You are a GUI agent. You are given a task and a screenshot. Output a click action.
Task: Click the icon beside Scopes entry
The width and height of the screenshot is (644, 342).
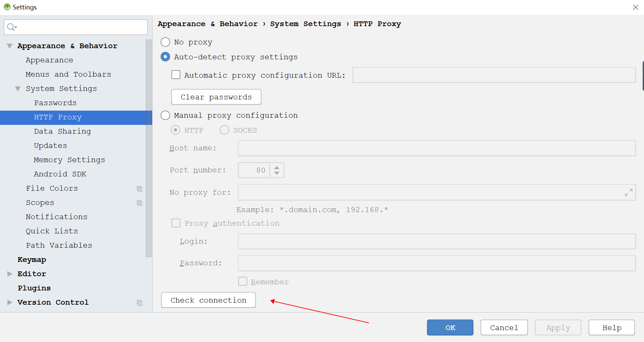tap(140, 203)
